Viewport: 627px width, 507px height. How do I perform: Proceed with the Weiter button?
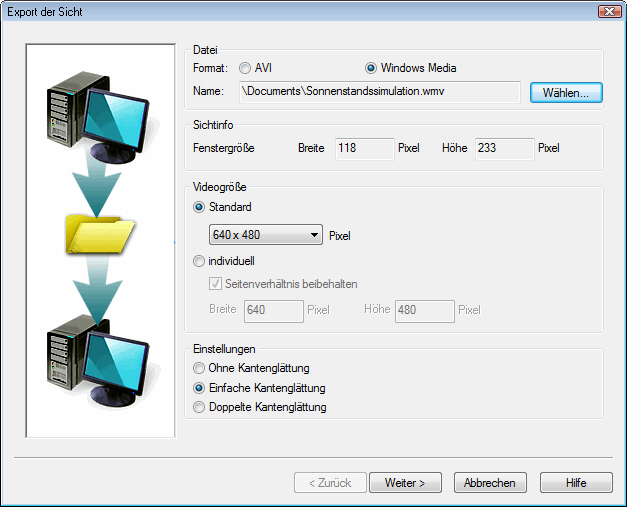click(x=405, y=483)
